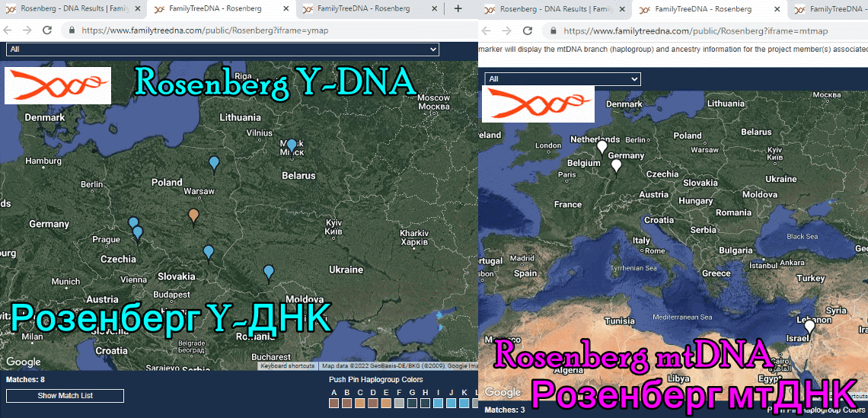Close the active FamilyTreeDNA tab in right browser
This screenshot has height=418, width=868.
point(777,9)
